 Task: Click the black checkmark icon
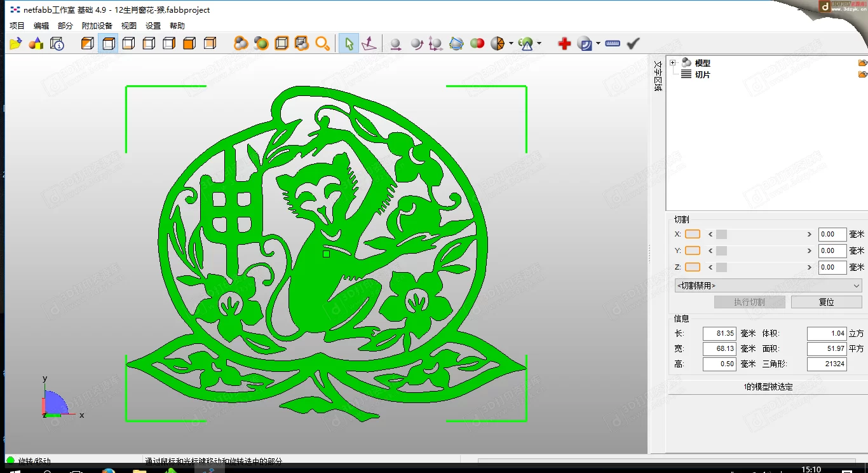633,43
